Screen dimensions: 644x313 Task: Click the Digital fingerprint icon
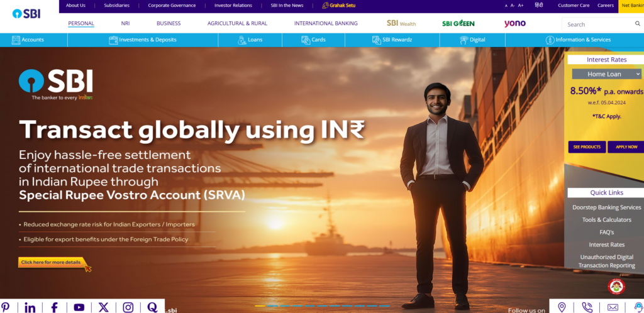coord(464,40)
